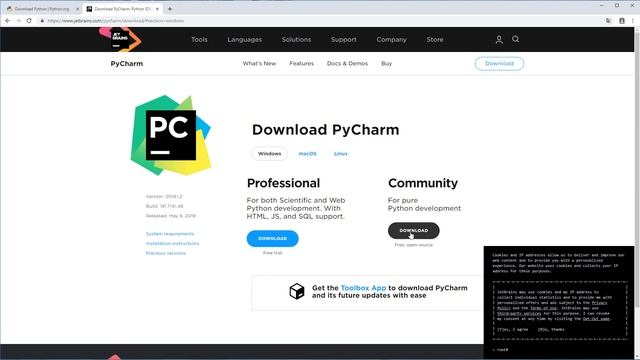Open the Store menu item
This screenshot has height=360, width=640.
coord(435,40)
